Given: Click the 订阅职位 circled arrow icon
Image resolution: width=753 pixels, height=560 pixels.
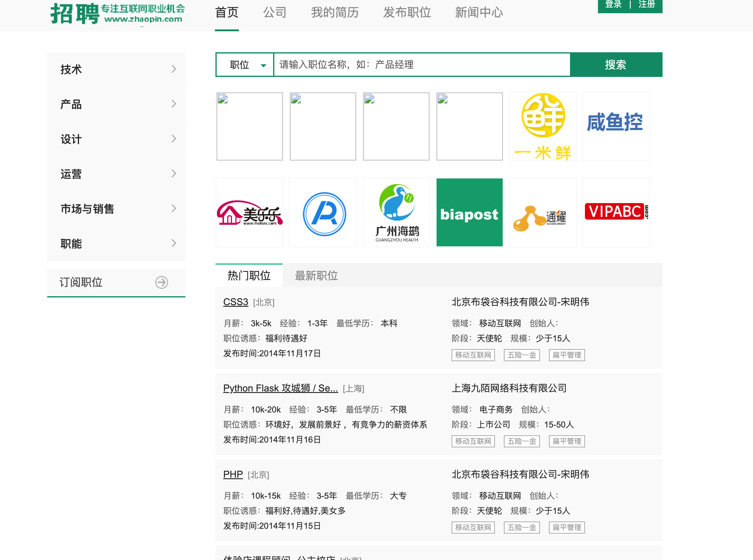Looking at the screenshot, I should click(x=162, y=282).
